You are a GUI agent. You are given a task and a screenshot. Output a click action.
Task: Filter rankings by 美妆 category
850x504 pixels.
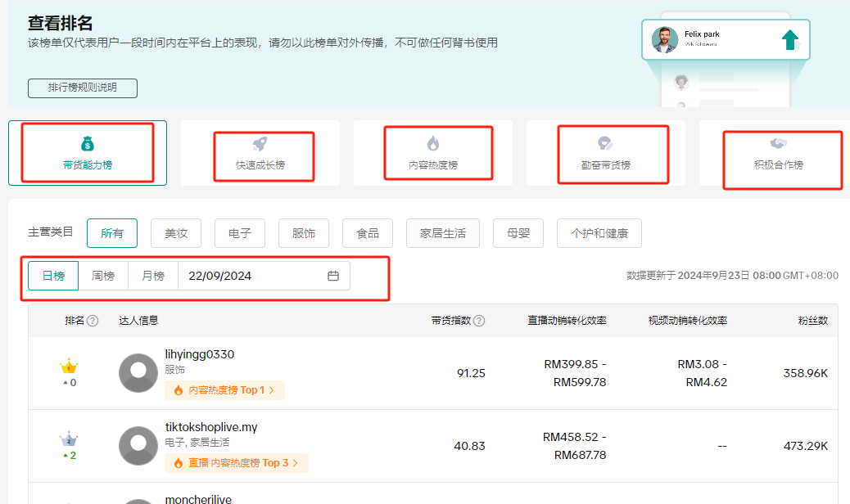[175, 232]
